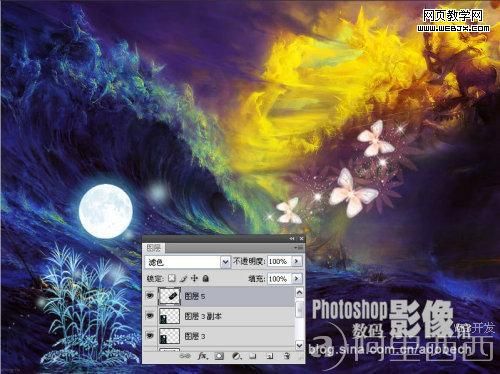Toggle lock transparent pixels checkbox
Viewport: 500px width, 374px height.
[x=171, y=278]
